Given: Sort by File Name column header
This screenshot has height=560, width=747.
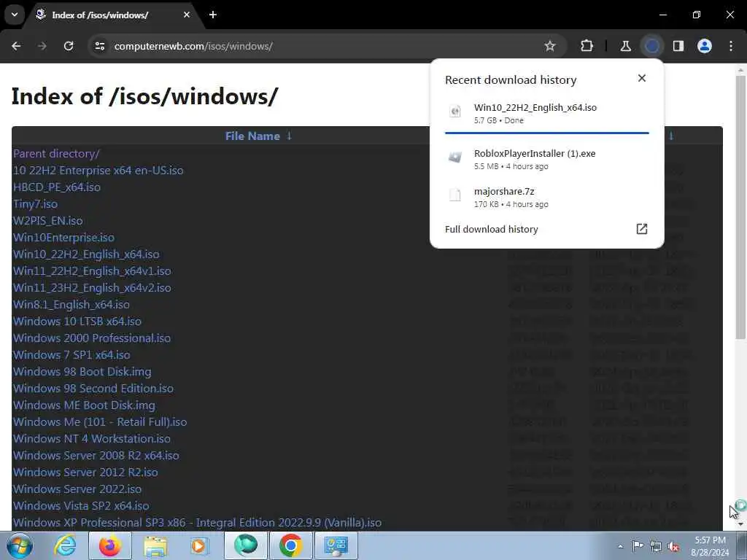Looking at the screenshot, I should 252,136.
